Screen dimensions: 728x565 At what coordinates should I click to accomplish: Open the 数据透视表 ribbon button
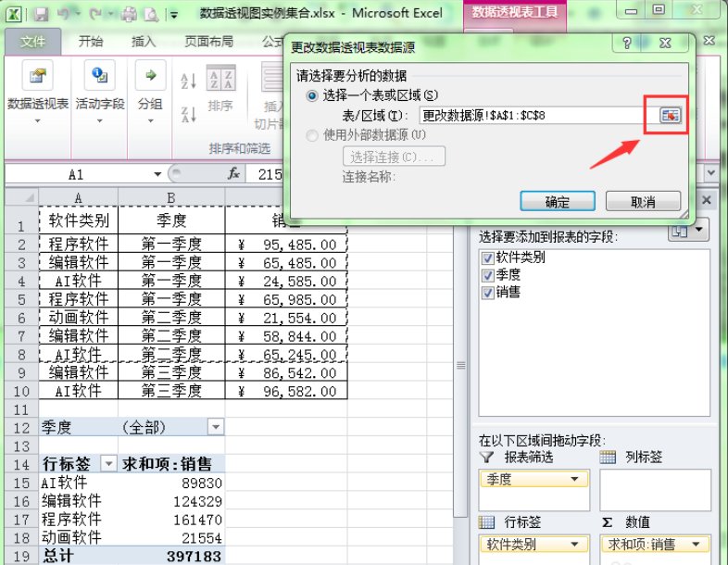click(37, 92)
